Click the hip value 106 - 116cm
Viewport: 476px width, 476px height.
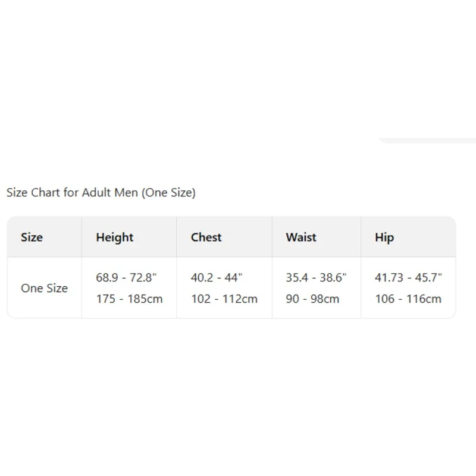coord(408,299)
